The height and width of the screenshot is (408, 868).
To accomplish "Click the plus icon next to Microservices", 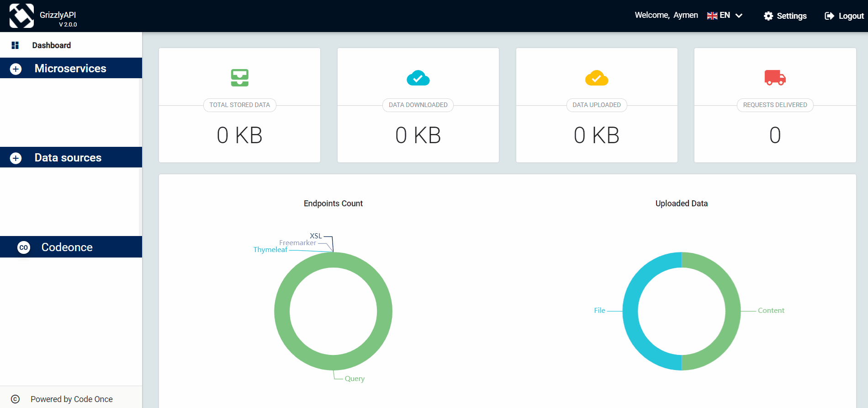I will (16, 69).
